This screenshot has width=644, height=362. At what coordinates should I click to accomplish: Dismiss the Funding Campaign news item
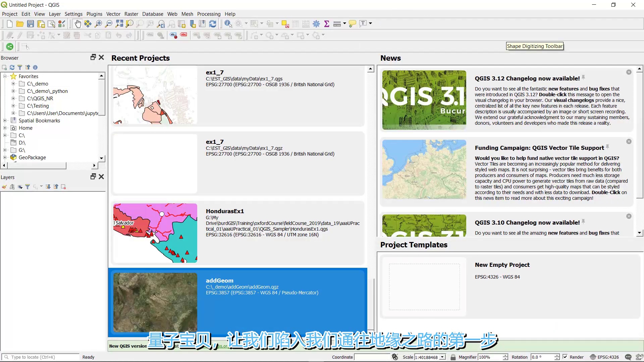click(x=629, y=141)
